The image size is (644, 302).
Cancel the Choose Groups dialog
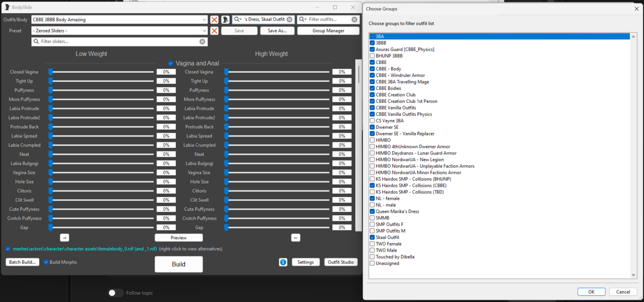pyautogui.click(x=623, y=292)
